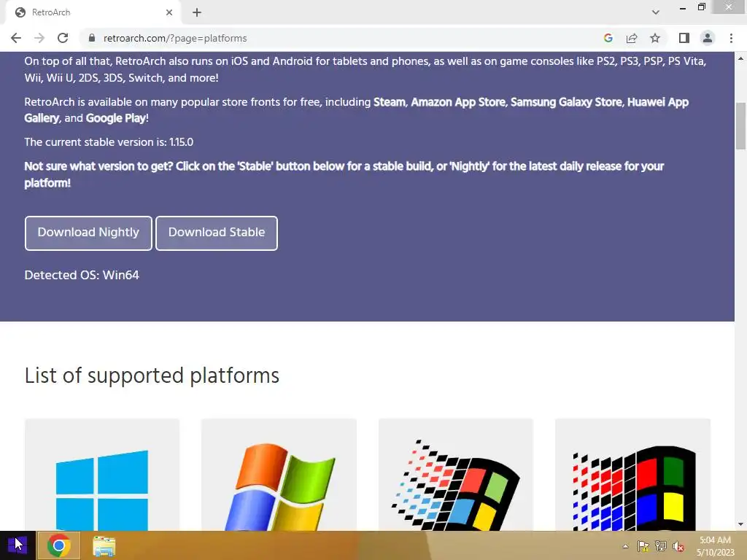The image size is (747, 560).
Task: Open the network tray icon
Action: (x=661, y=546)
